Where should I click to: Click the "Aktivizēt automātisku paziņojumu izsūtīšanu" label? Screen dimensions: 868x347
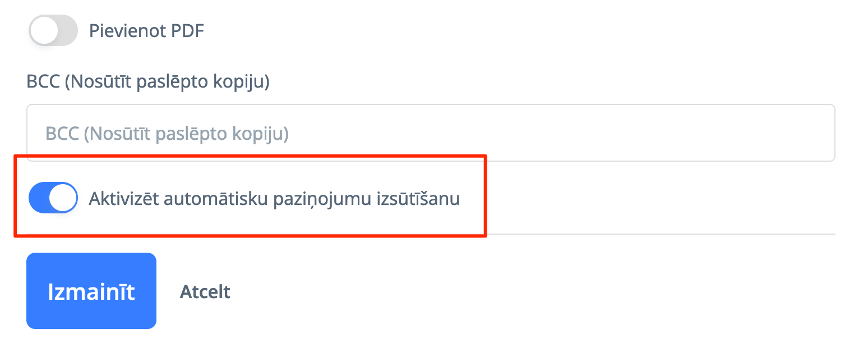point(274,199)
